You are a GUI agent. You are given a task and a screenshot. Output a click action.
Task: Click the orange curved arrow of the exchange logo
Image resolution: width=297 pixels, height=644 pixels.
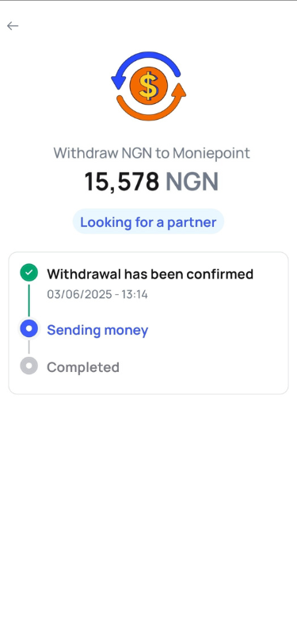153,103
